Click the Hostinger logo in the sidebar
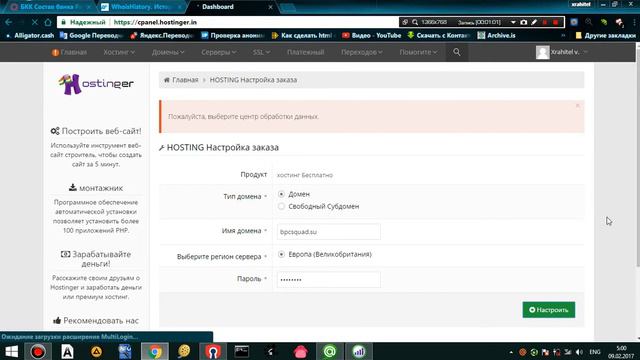This screenshot has height=360, width=640. [x=96, y=84]
